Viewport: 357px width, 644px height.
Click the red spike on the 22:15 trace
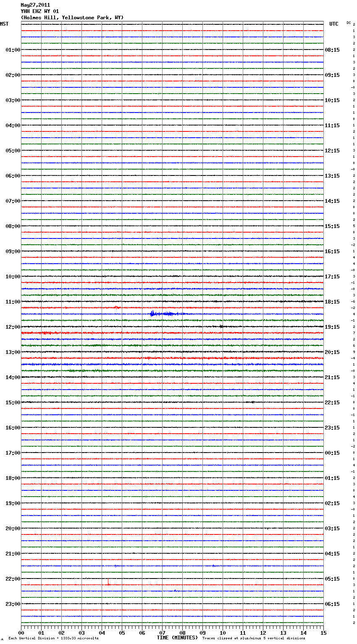108,582
